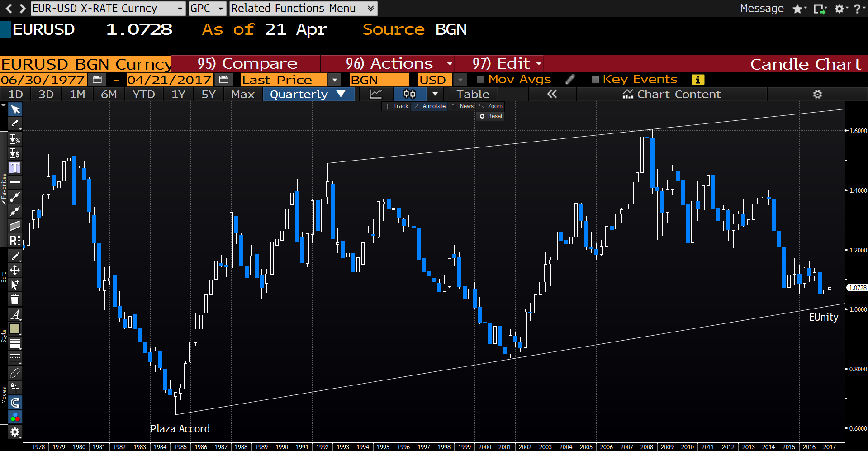This screenshot has width=868, height=451.
Task: Click the Chart Content button
Action: (672, 94)
